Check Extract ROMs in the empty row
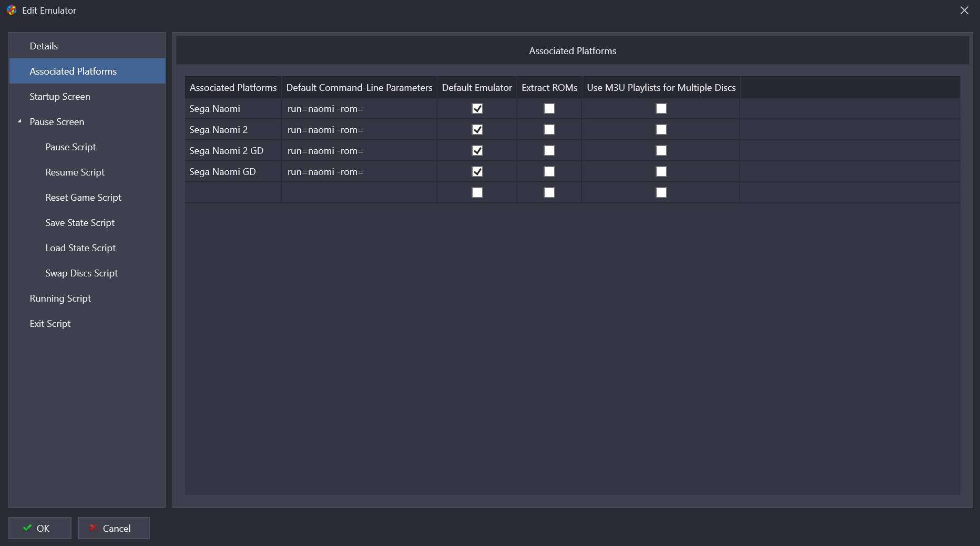This screenshot has height=546, width=980. pos(549,192)
